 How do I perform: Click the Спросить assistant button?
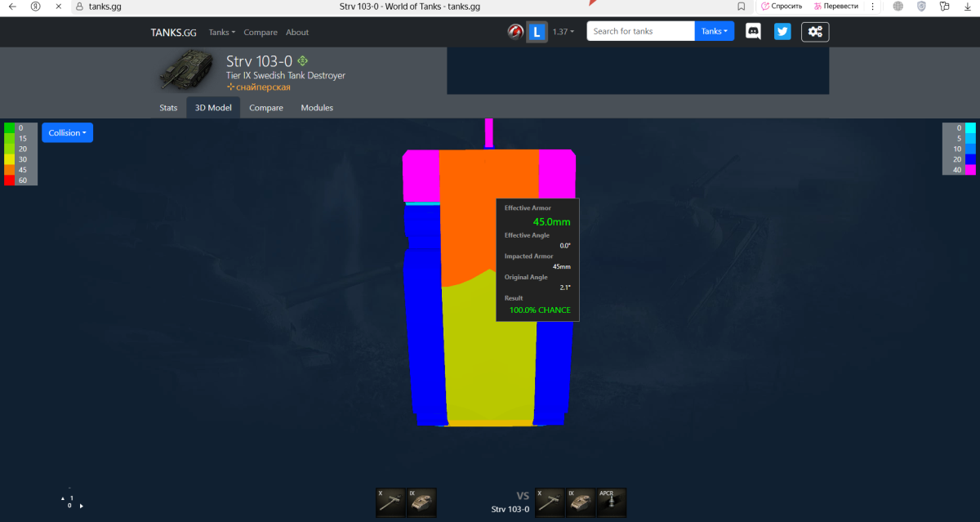782,6
